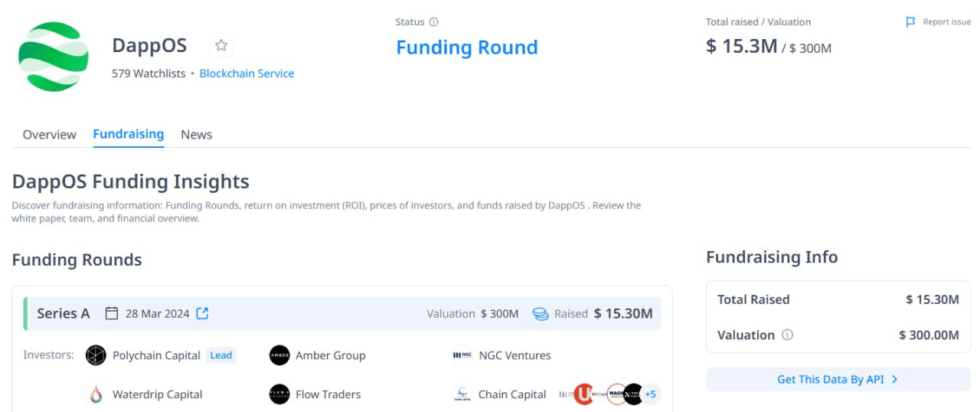Click the Chain Capital logo icon
The width and height of the screenshot is (980, 412).
click(462, 394)
